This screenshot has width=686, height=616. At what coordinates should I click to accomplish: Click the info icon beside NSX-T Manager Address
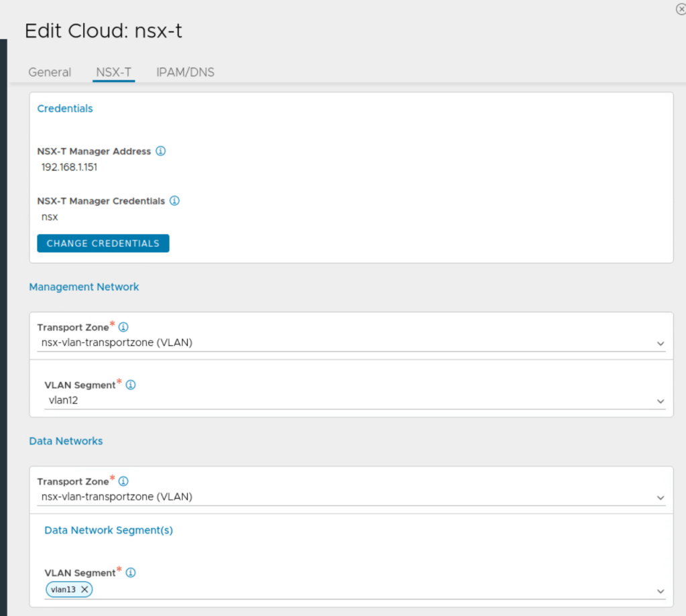pos(161,151)
